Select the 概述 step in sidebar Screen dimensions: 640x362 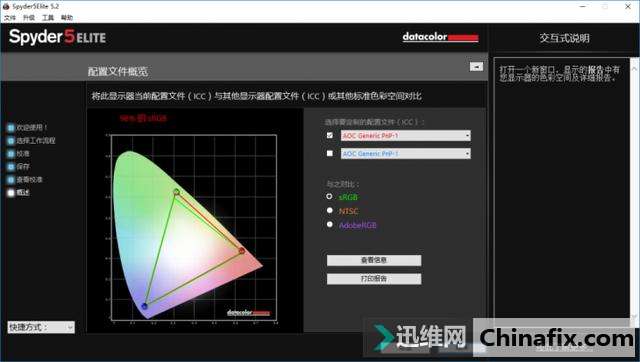tap(18, 193)
